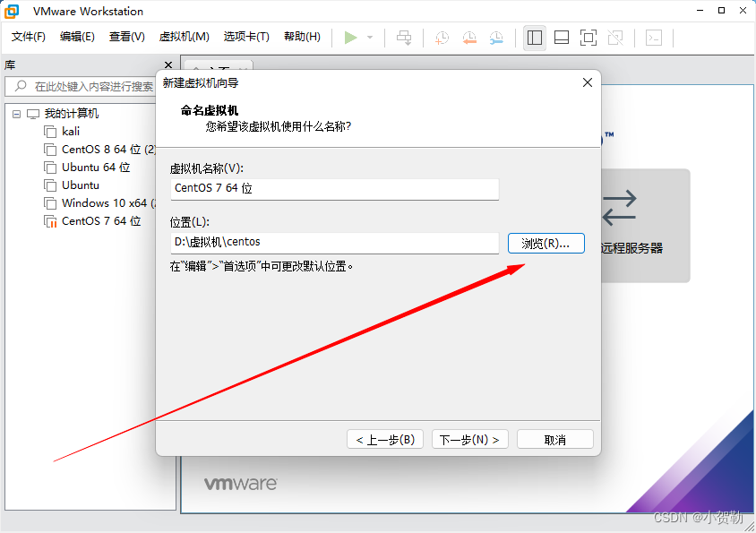Click the green Power On play icon
The height and width of the screenshot is (533, 756).
tap(350, 38)
